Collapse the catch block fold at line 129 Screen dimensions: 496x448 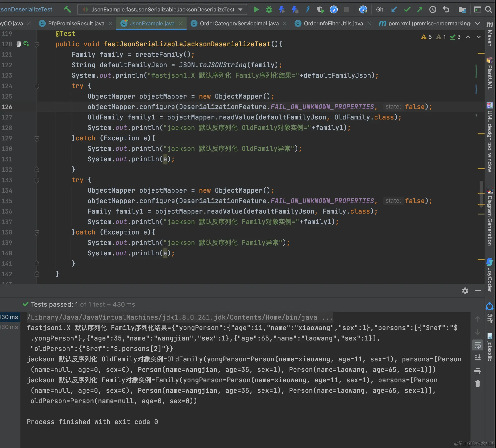click(37, 138)
